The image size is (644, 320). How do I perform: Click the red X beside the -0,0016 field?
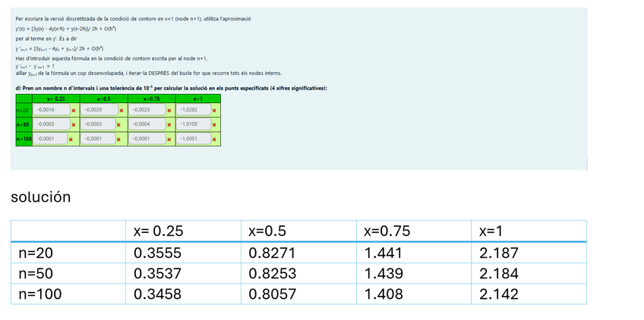tap(74, 110)
